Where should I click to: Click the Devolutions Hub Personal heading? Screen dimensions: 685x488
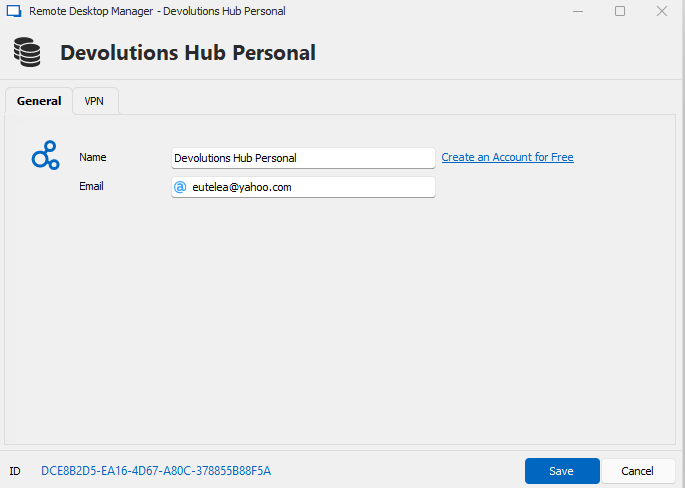click(188, 52)
